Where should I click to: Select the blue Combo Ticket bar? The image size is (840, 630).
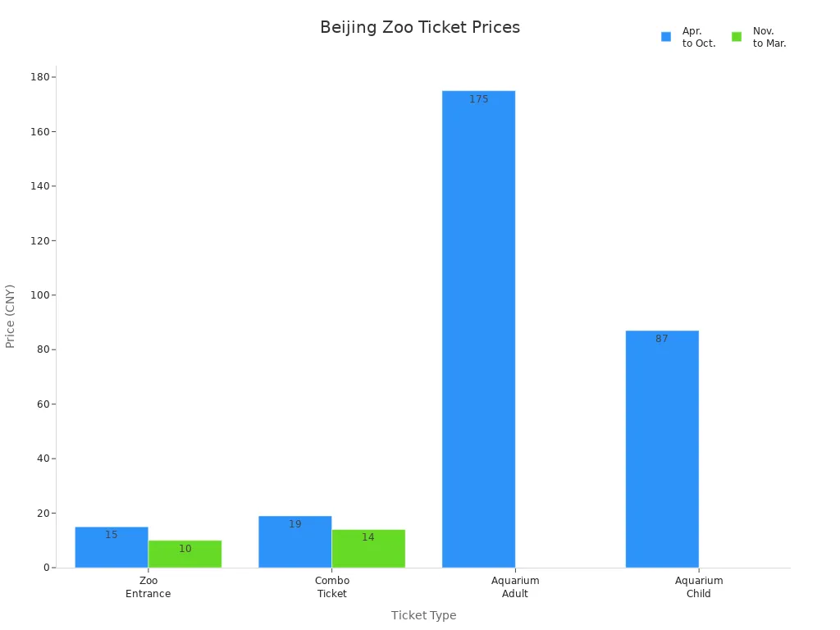point(294,541)
